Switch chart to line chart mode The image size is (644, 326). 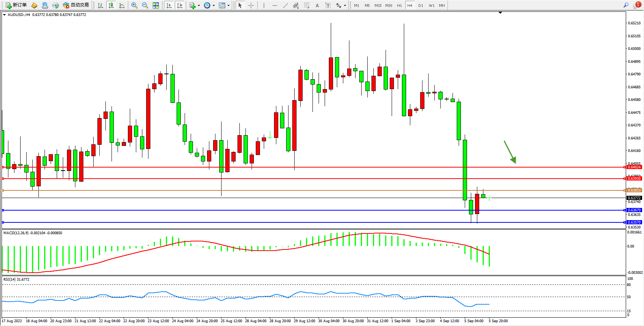pyautogui.click(x=122, y=5)
